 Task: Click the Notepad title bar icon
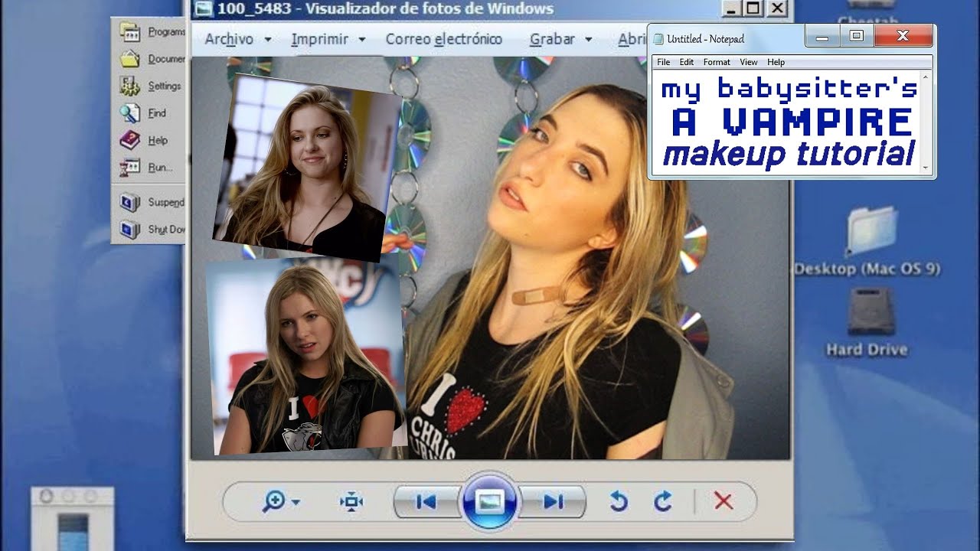[658, 39]
